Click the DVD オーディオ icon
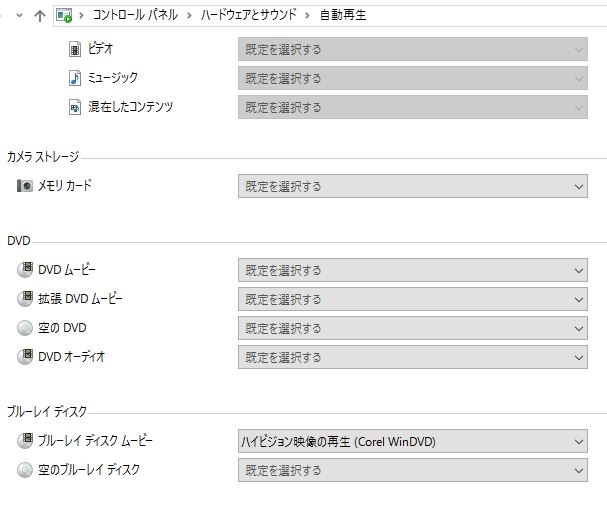The width and height of the screenshot is (607, 517). [x=25, y=357]
